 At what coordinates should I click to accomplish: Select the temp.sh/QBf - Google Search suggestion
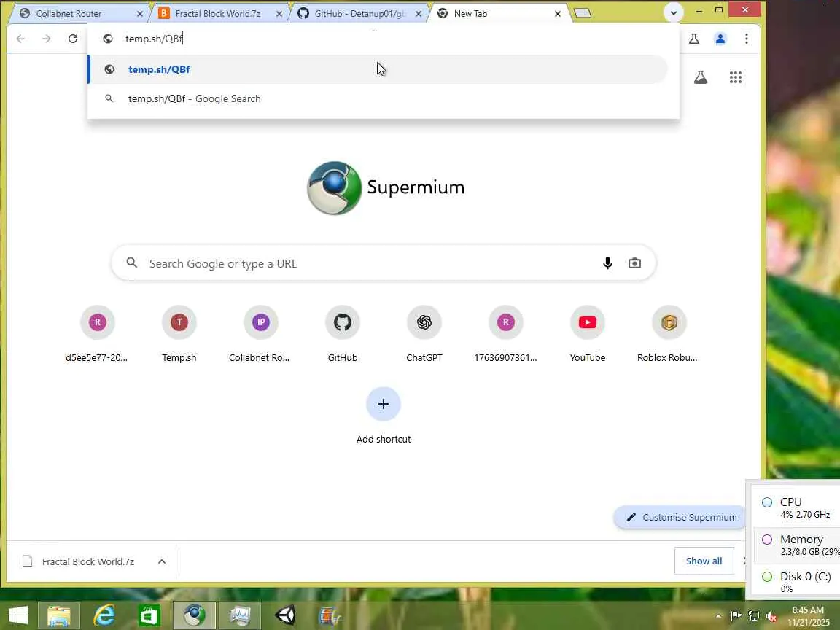[x=378, y=98]
